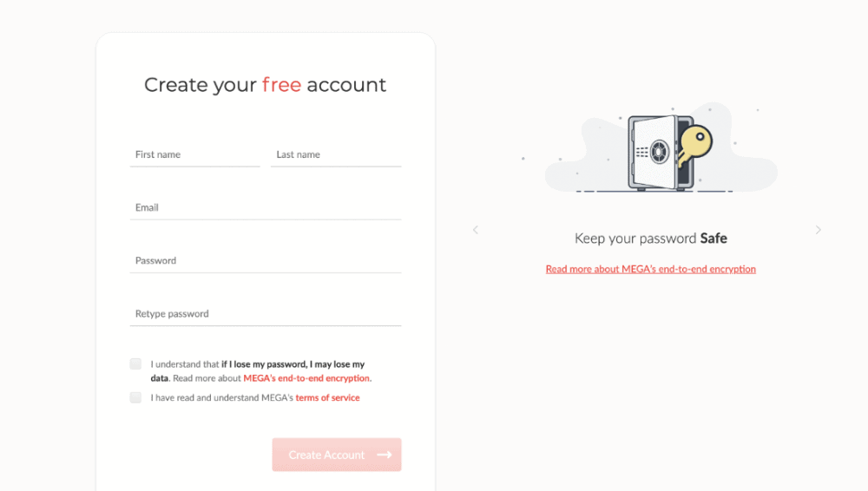The height and width of the screenshot is (491, 868).
Task: Open the terms of service link
Action: point(327,398)
